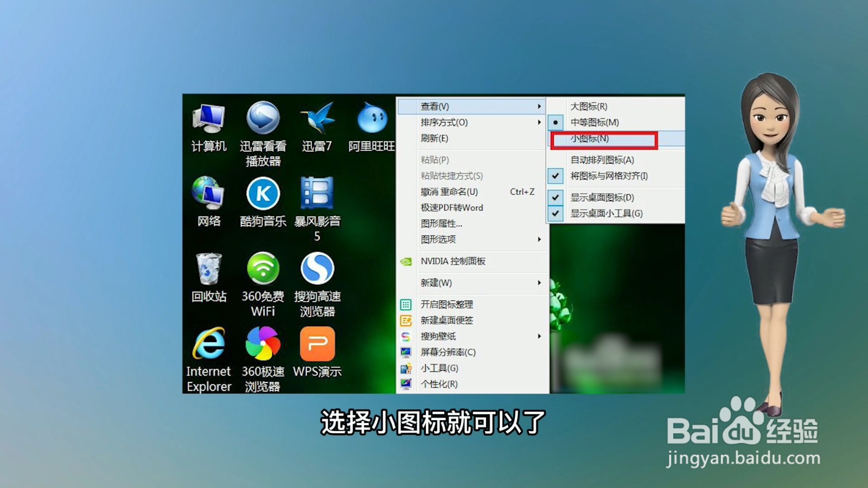The image size is (868, 488).
Task: Expand the 排序方式(O) submenu arrow
Action: (539, 123)
